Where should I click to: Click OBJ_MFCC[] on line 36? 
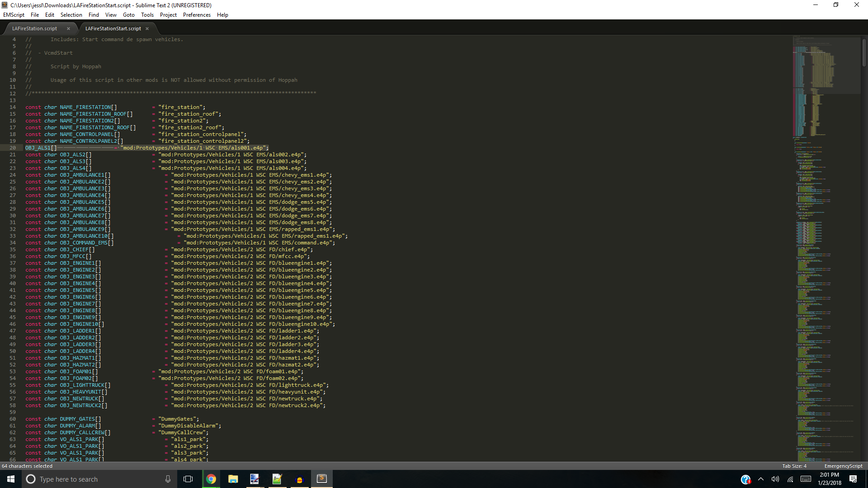(75, 256)
